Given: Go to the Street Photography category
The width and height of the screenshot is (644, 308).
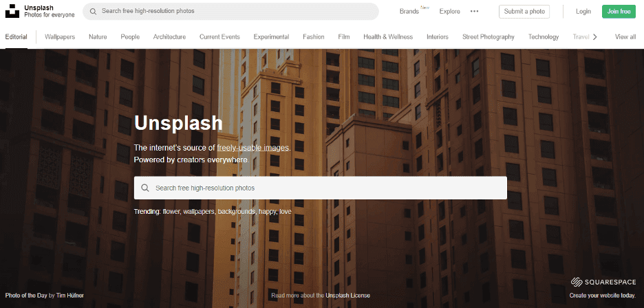Looking at the screenshot, I should coord(489,37).
